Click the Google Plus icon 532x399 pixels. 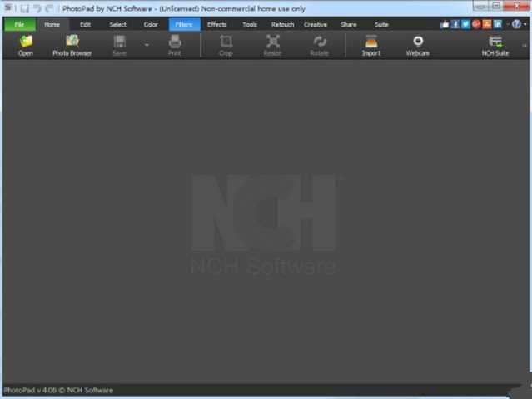coord(476,24)
